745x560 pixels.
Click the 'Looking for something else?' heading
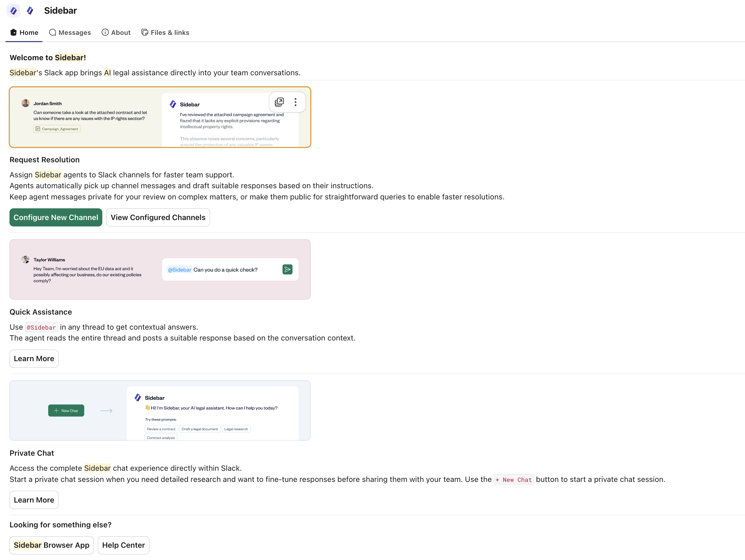pyautogui.click(x=61, y=525)
